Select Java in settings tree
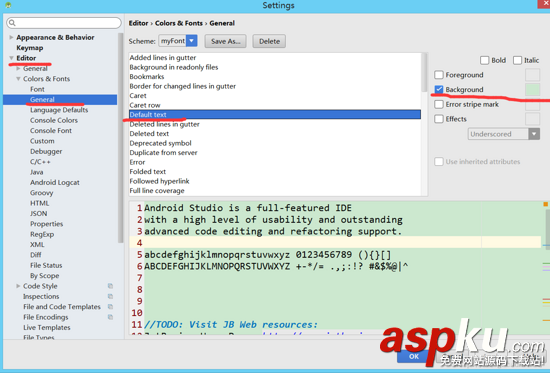The height and width of the screenshot is (373, 550). coord(36,172)
